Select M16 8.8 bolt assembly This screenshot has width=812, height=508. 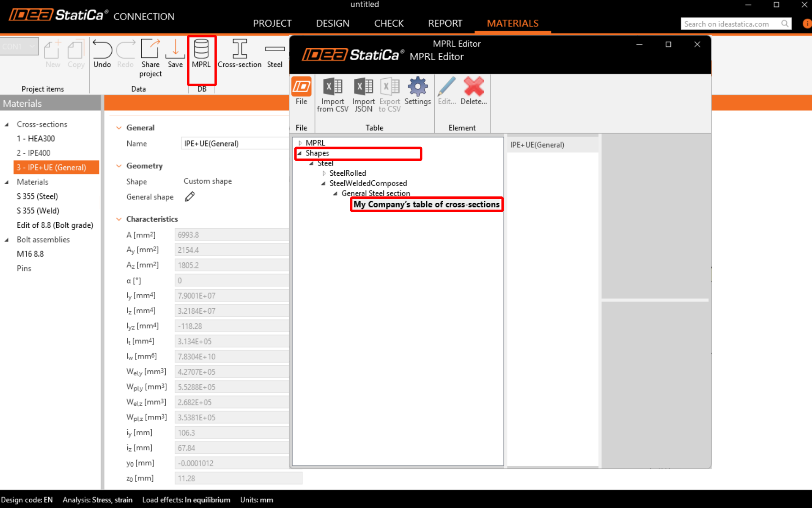tap(30, 254)
